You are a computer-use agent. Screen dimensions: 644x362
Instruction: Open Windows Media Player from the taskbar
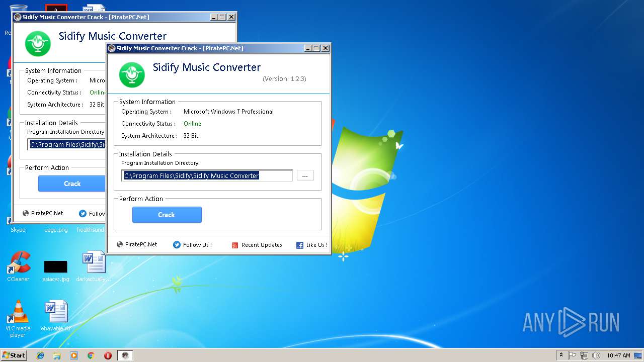click(x=74, y=355)
